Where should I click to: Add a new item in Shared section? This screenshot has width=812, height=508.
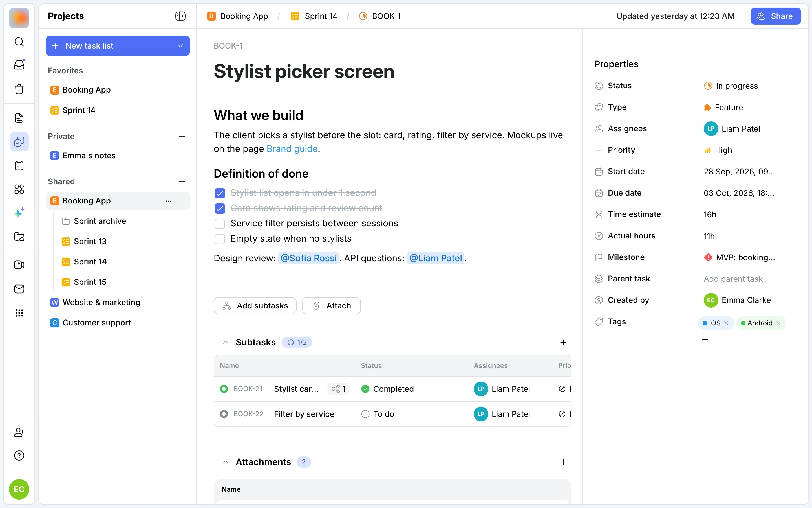tap(182, 181)
